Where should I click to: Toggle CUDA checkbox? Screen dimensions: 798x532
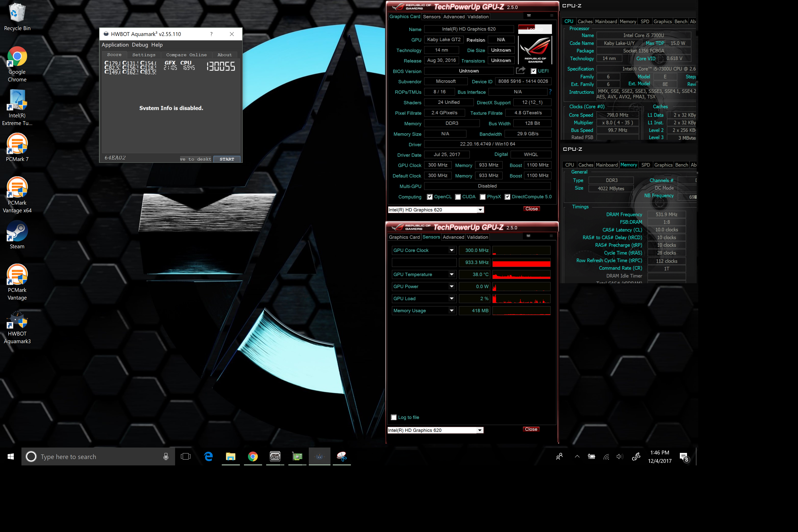click(x=458, y=197)
